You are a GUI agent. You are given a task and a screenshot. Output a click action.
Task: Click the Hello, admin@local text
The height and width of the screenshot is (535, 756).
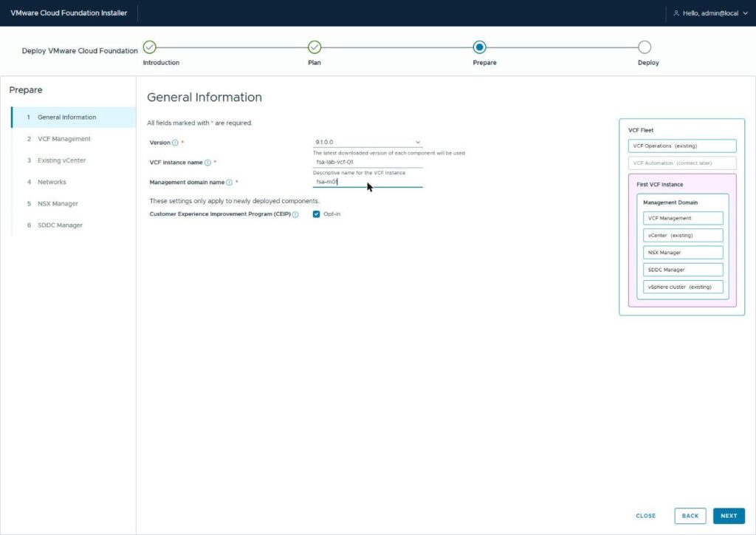point(710,13)
